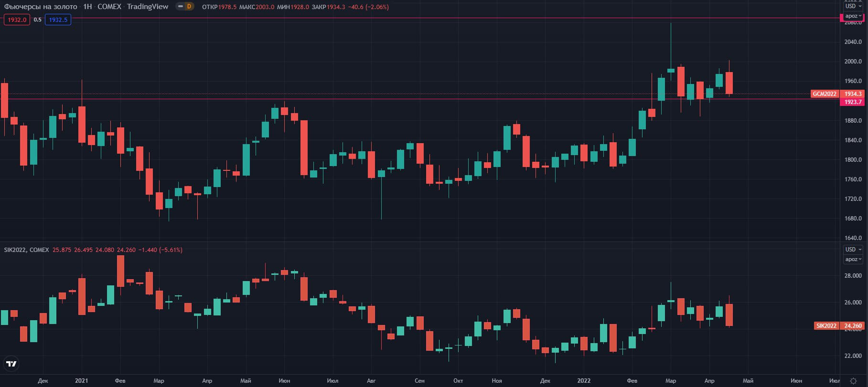Click the blue buy price 1932.5 button

58,20
